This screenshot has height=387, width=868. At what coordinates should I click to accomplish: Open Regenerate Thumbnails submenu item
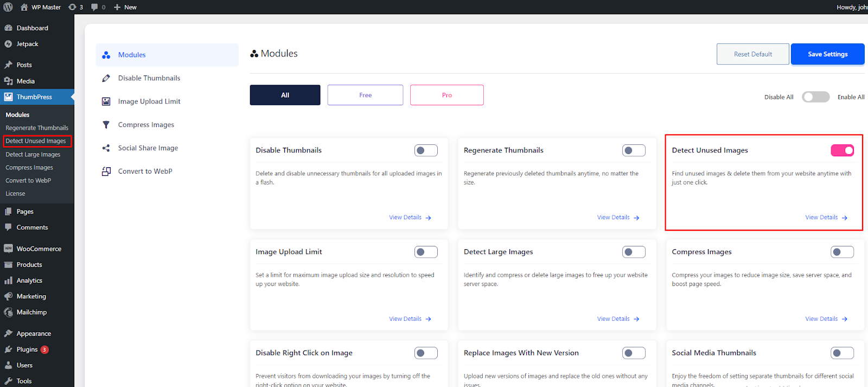tap(37, 128)
